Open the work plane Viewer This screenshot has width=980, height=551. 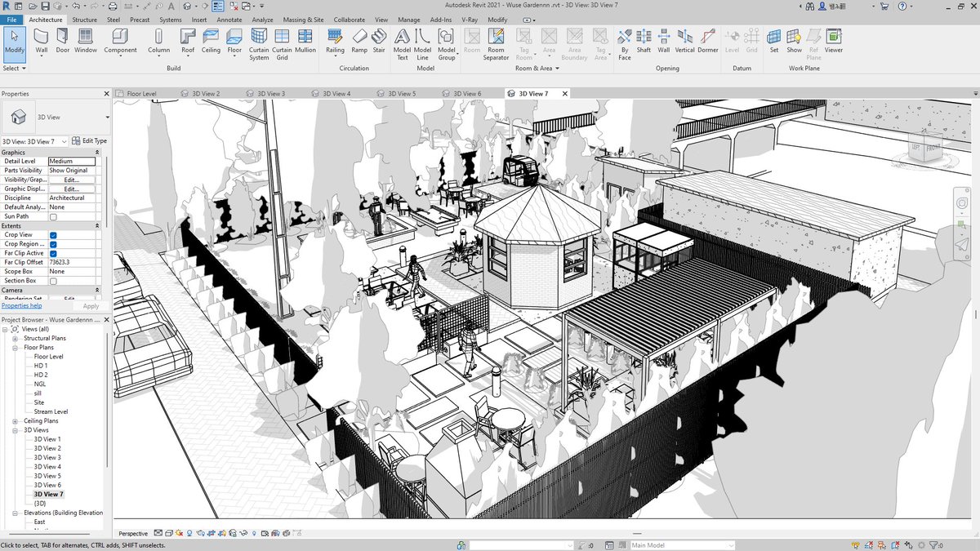pyautogui.click(x=833, y=42)
